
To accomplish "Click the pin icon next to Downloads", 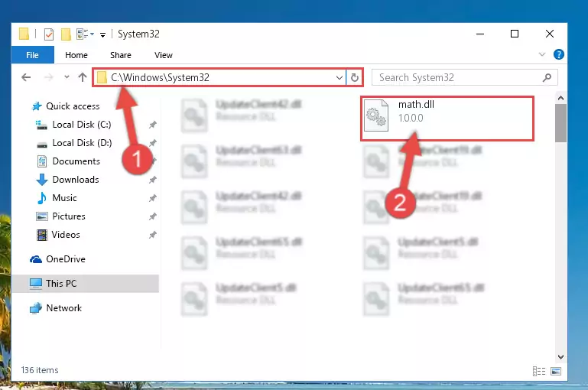I will pyautogui.click(x=152, y=180).
